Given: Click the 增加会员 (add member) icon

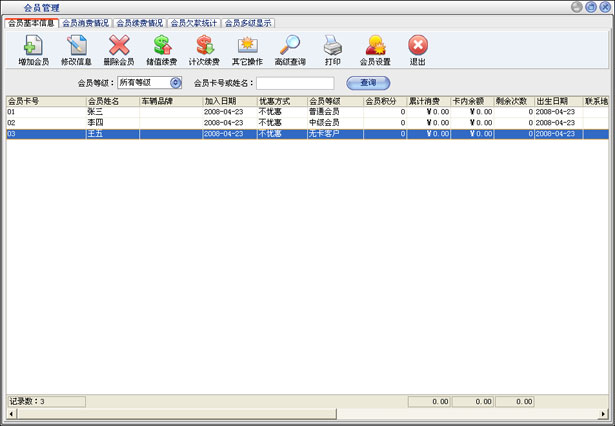Looking at the screenshot, I should tap(33, 49).
